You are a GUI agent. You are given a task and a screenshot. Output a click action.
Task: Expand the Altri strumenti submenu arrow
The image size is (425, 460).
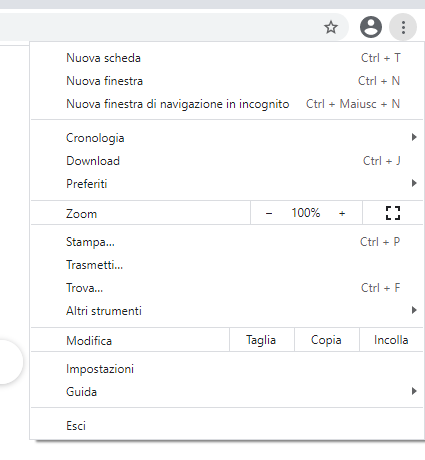click(414, 310)
